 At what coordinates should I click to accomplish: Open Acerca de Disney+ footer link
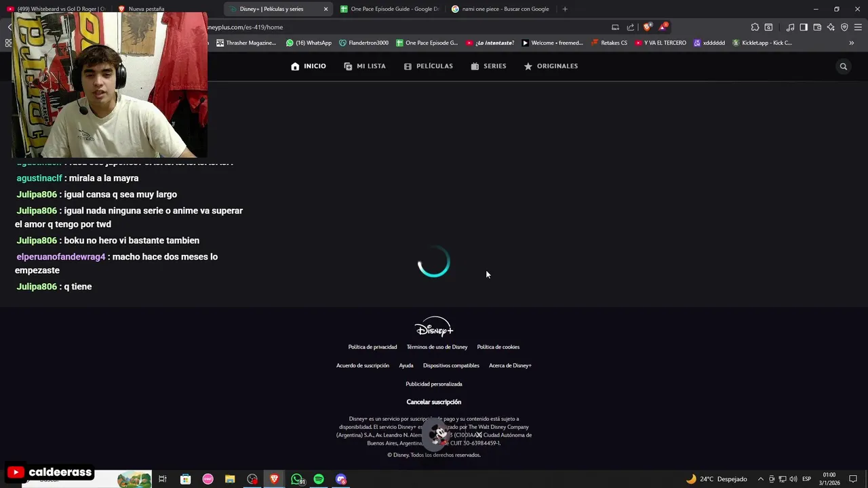510,365
